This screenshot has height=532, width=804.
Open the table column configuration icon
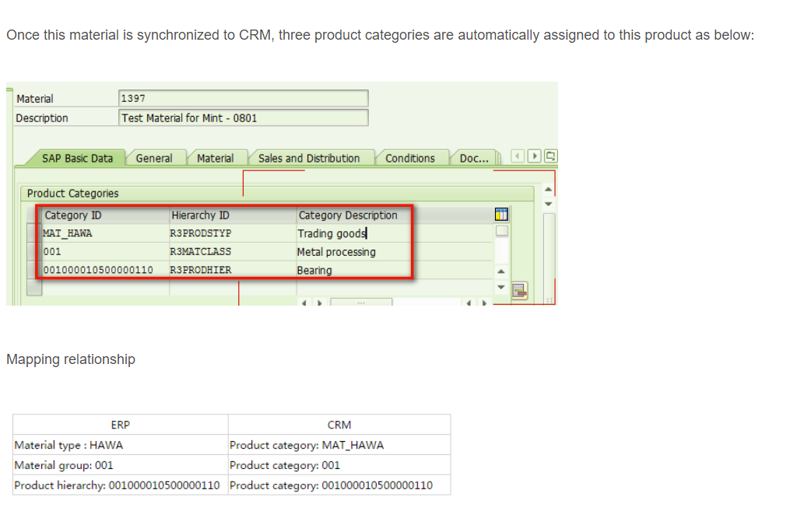tap(500, 214)
